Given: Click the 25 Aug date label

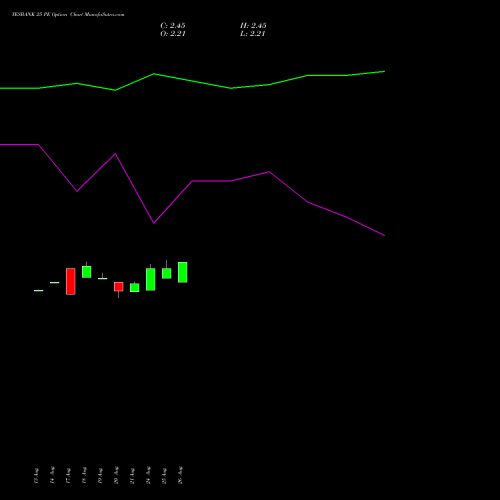Looking at the screenshot, I should (x=164, y=475).
